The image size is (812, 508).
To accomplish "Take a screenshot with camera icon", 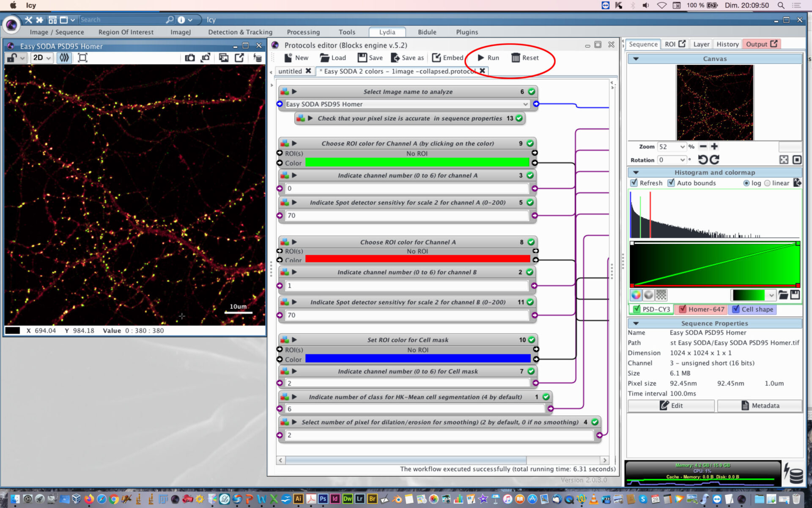I will (189, 58).
